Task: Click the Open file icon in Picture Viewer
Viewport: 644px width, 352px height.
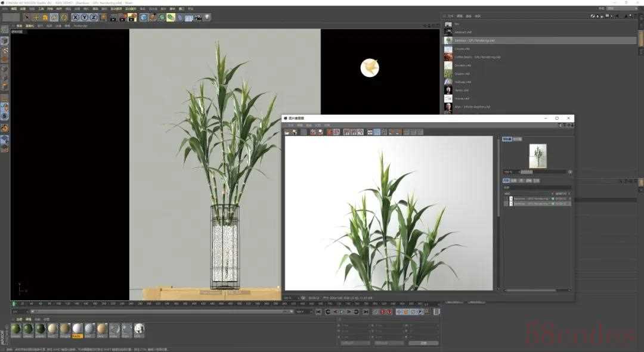Action: (x=287, y=132)
